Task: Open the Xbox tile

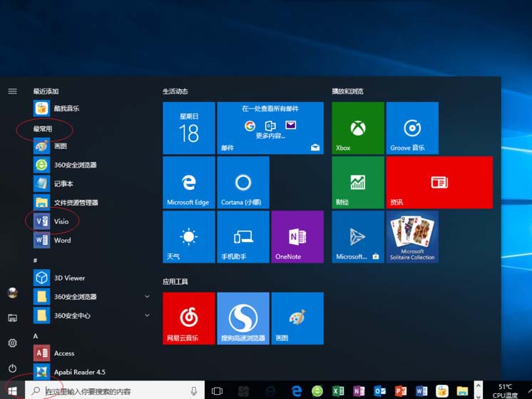Action: 358,128
